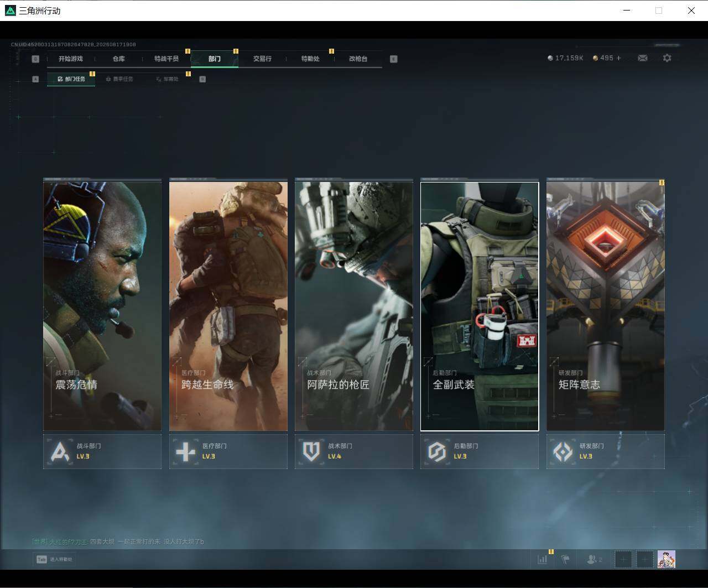This screenshot has height=588, width=708.
Task: Open the second sub-tab beside 部门任务
Action: (x=119, y=79)
